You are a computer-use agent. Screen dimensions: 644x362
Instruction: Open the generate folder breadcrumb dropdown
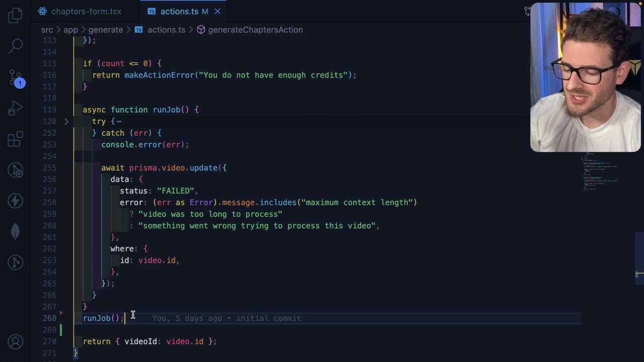pos(106,30)
